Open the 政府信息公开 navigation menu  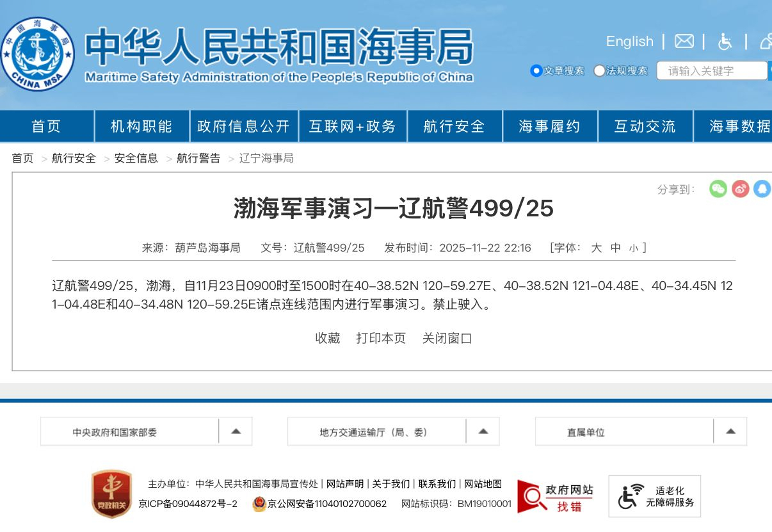tap(243, 127)
